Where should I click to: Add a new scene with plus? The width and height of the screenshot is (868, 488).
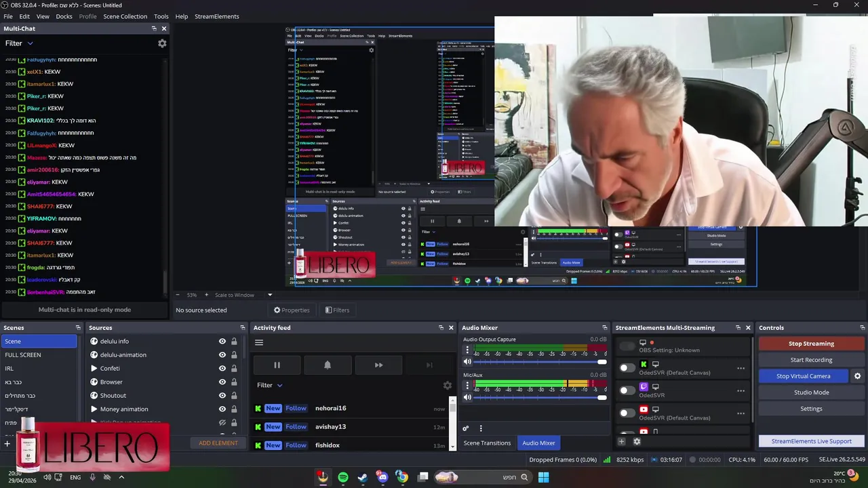coord(7,444)
